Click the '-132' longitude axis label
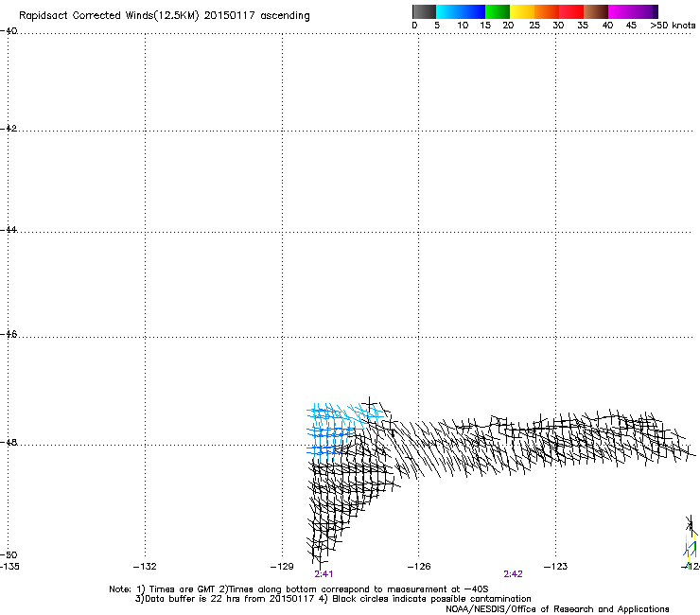 [x=145, y=567]
